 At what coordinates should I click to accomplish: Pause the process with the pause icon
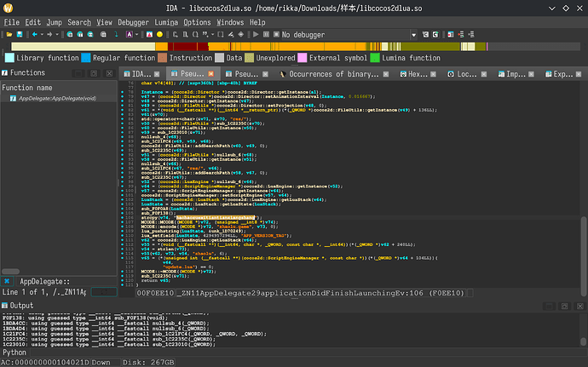point(266,35)
